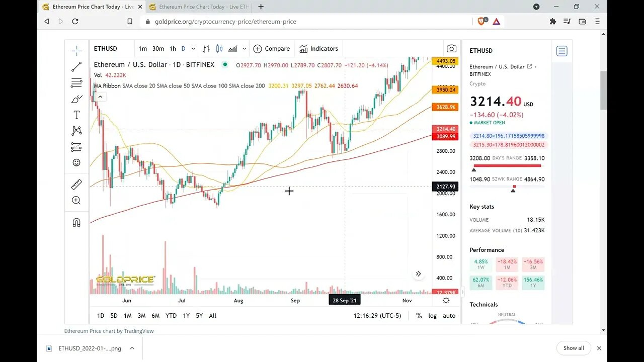Open the chart patterns tool

[76, 131]
